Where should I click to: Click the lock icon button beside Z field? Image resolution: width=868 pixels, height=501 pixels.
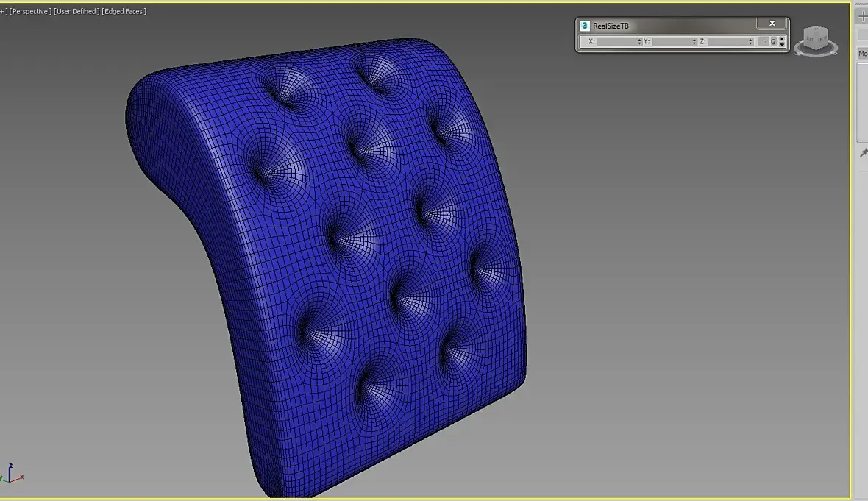764,41
